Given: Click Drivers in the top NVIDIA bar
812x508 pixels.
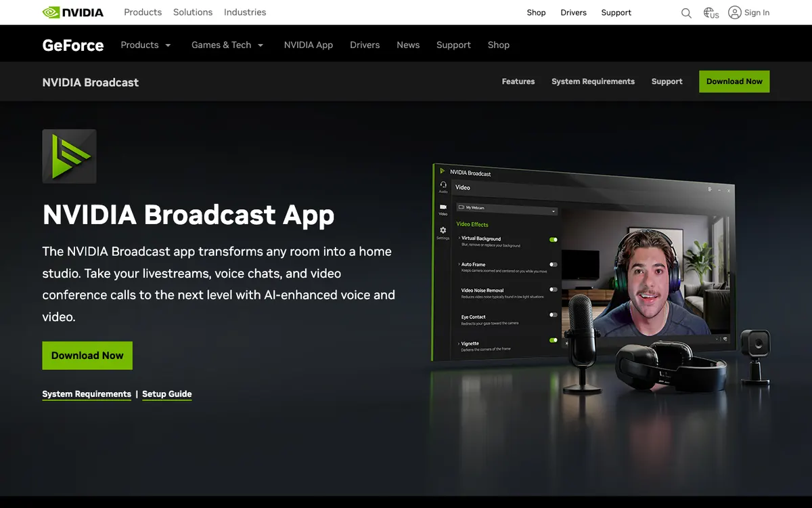Looking at the screenshot, I should 573,13.
